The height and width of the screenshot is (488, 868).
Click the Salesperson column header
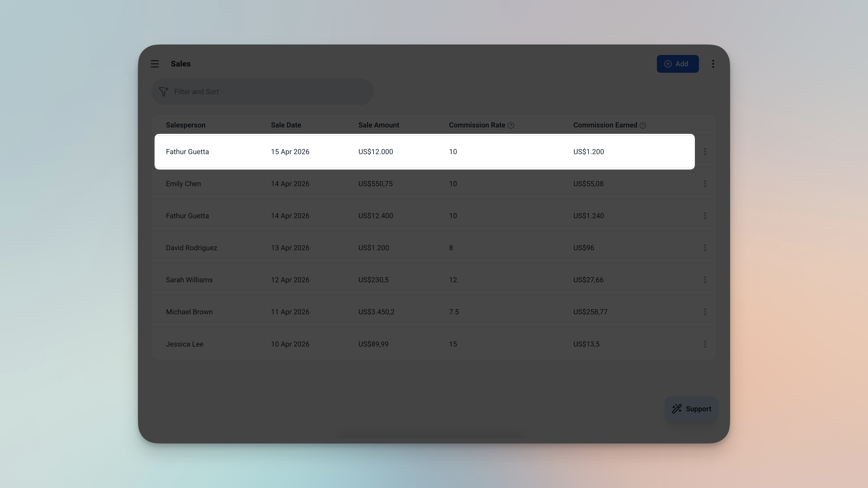click(186, 125)
